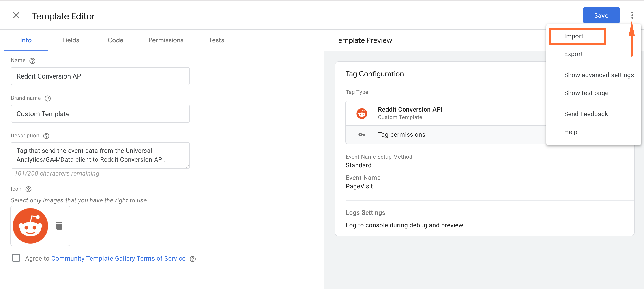Choose Import from the open menu
This screenshot has width=644, height=289.
[x=573, y=36]
